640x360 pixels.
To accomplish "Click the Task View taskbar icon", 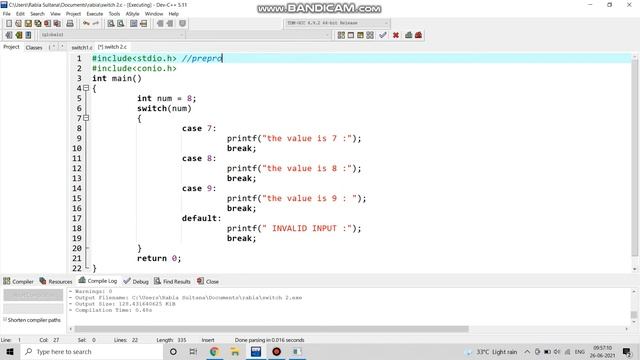I will tap(193, 351).
